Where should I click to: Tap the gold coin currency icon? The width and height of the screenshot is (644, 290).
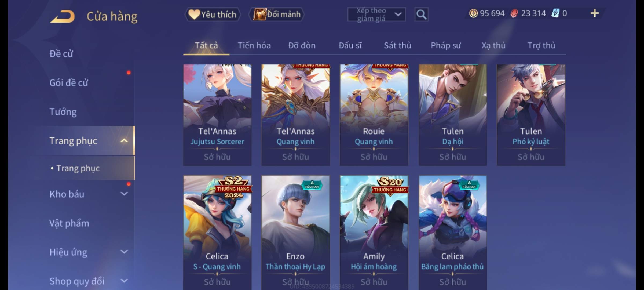tap(473, 13)
